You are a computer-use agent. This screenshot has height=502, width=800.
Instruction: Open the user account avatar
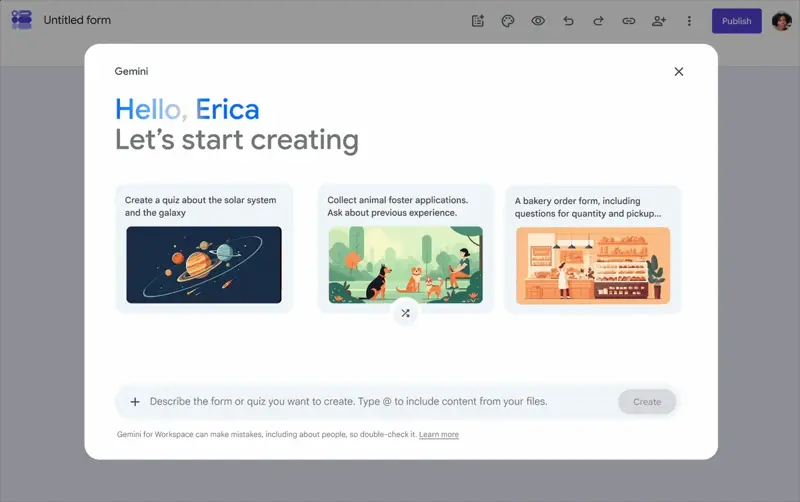click(x=782, y=21)
